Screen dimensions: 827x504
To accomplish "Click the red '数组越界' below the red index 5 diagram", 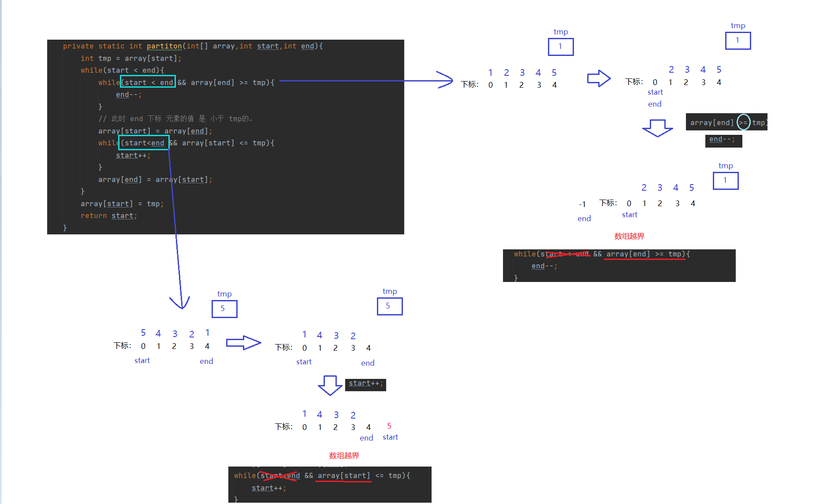I will coord(344,456).
